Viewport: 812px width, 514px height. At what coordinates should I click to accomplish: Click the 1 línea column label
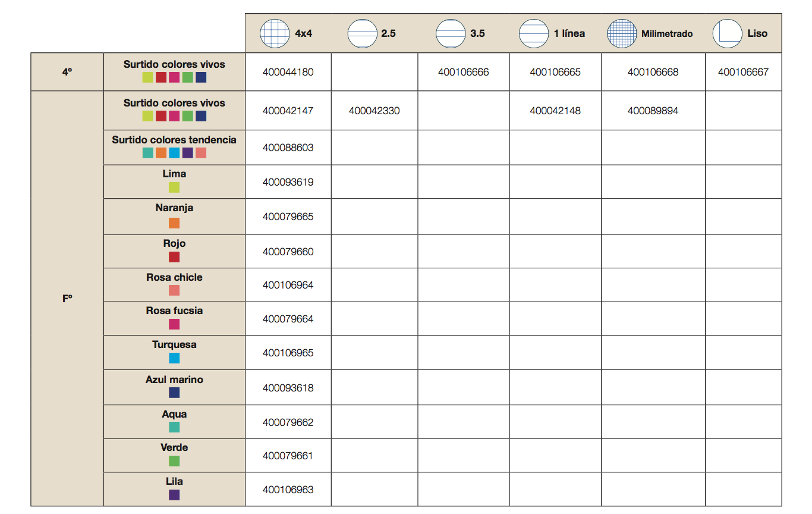click(569, 33)
